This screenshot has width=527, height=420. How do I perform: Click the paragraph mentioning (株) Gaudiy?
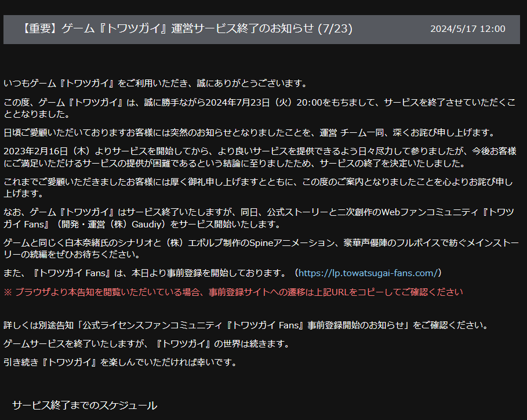pyautogui.click(x=259, y=218)
